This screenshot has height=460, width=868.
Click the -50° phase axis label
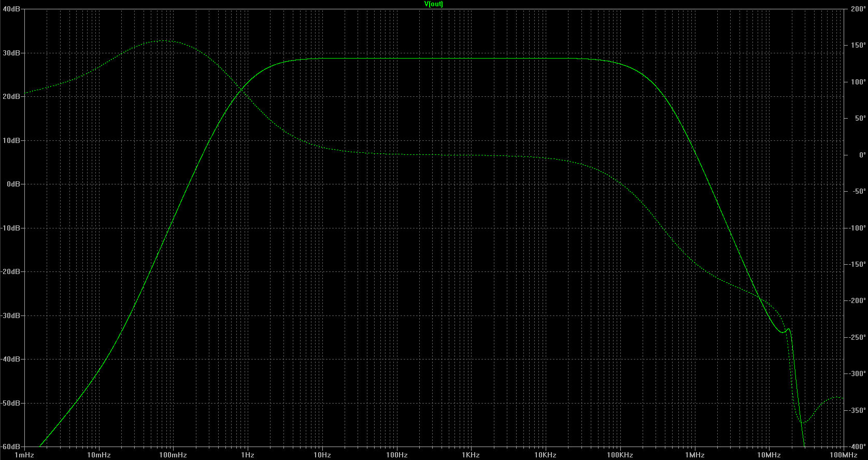(x=859, y=191)
